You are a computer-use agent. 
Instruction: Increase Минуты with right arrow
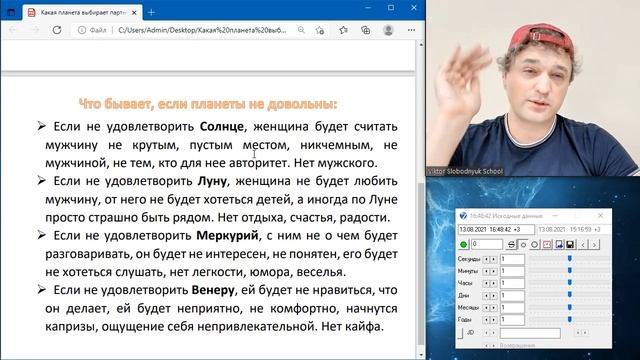pos(494,271)
